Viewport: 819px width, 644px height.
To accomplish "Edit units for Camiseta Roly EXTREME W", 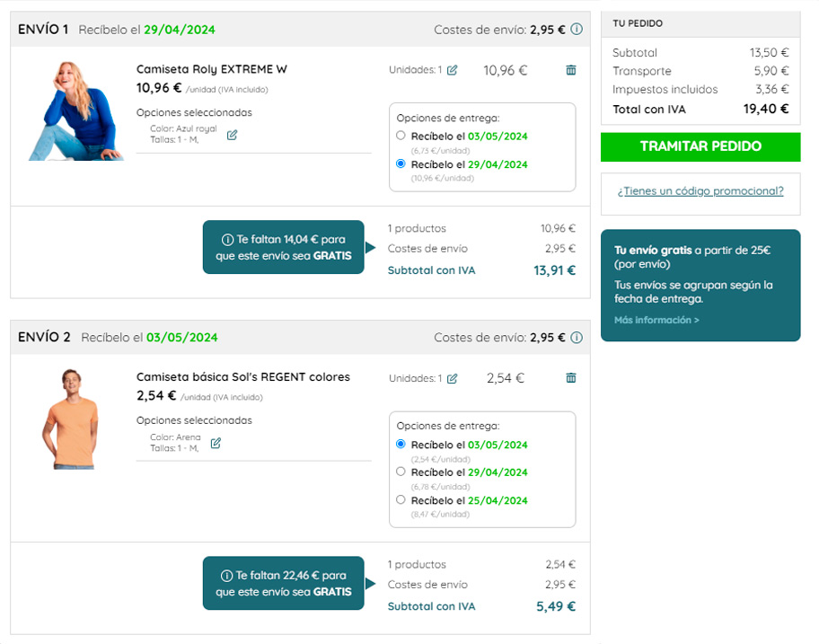I will tap(453, 70).
